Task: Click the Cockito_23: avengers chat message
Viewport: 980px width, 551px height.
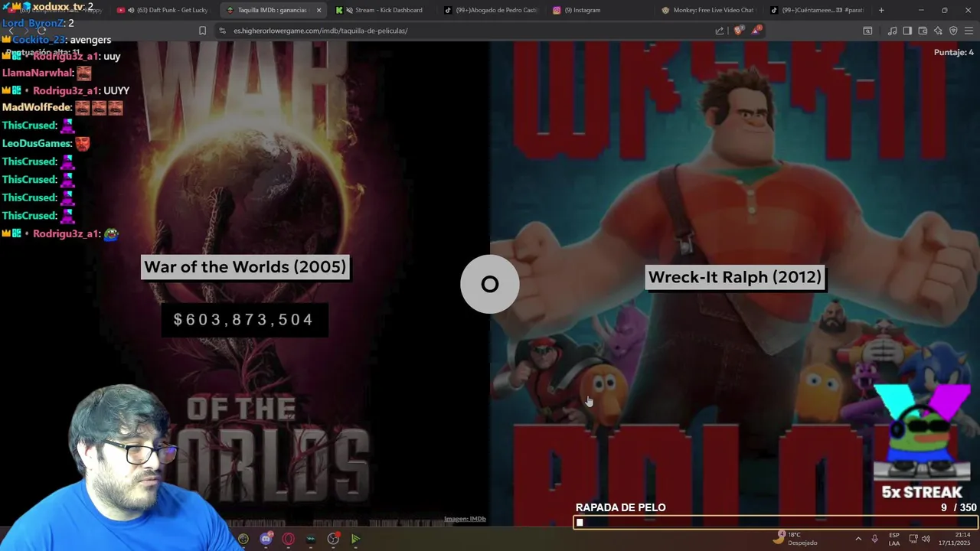Action: [57, 40]
